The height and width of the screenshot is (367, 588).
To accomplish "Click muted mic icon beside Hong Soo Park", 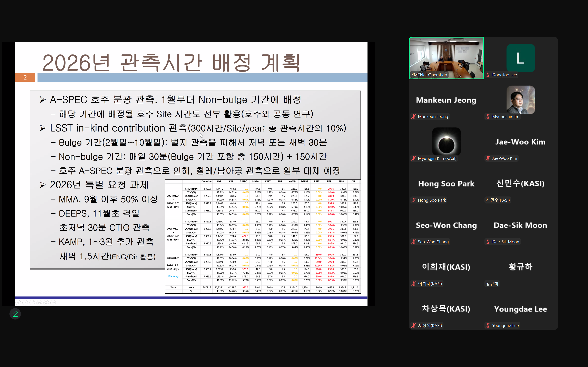I will point(414,200).
